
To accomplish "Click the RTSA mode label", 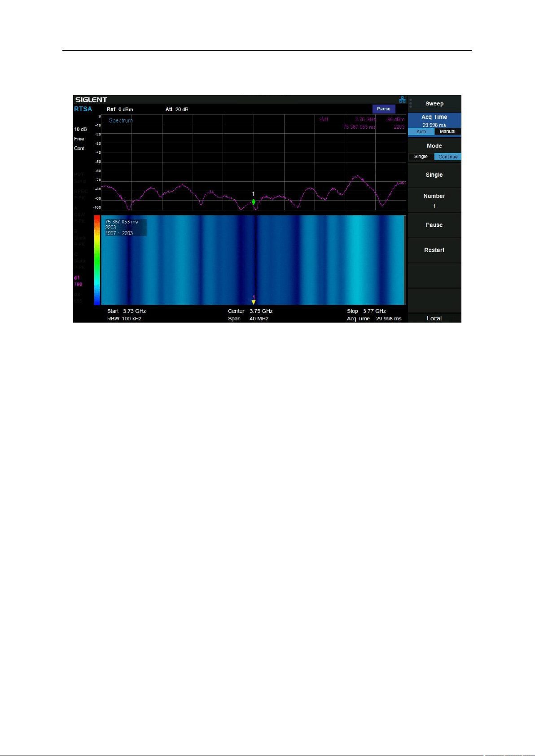I will 83,109.
